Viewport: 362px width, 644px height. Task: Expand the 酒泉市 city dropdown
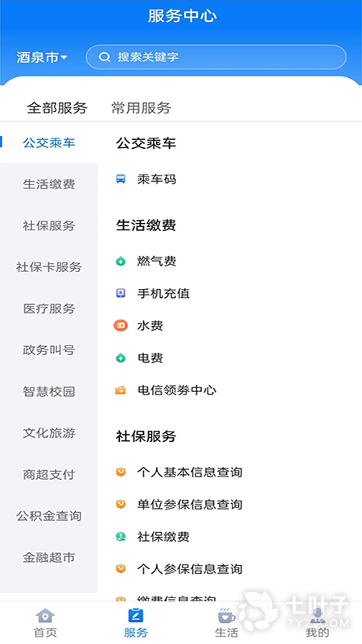coord(42,57)
